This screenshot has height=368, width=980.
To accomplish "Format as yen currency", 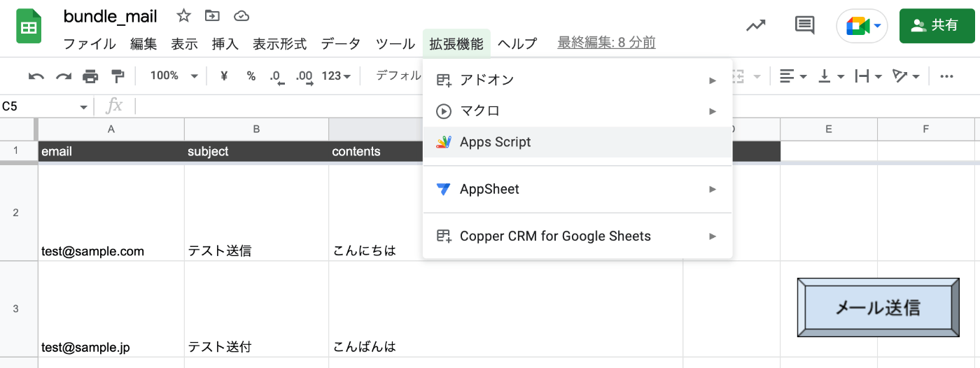I will coord(224,76).
